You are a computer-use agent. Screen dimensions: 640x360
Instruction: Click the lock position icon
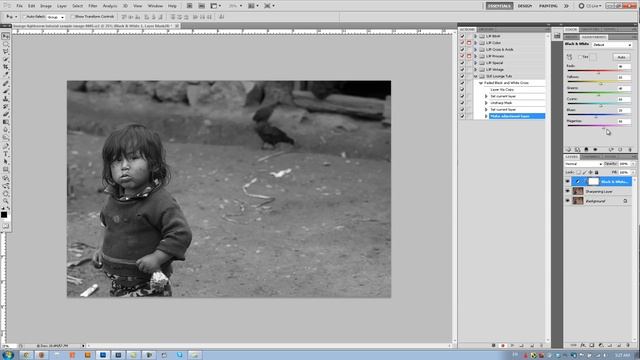click(590, 172)
